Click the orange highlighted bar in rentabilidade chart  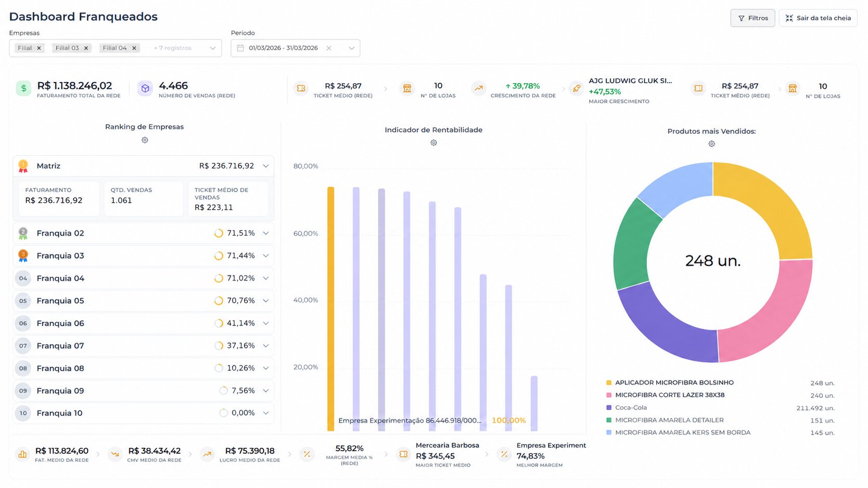(331, 309)
